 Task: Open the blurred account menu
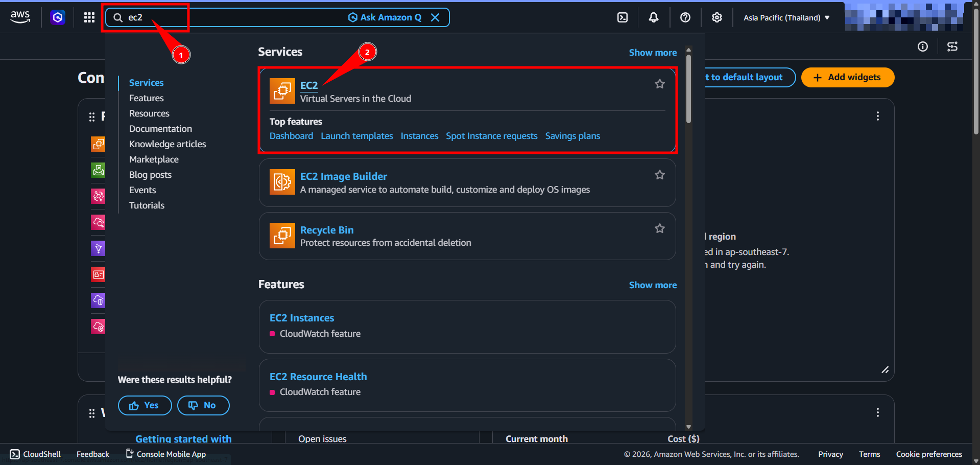(904, 16)
